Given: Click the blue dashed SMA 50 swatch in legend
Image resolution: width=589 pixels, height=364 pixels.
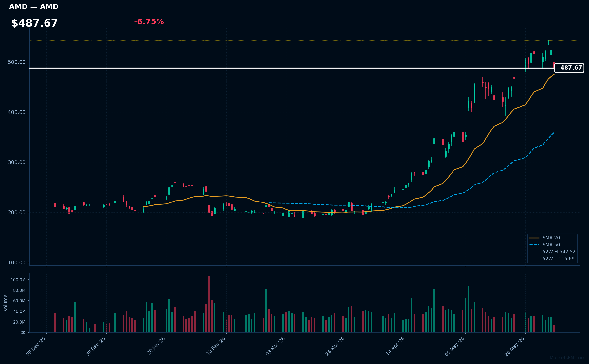Looking at the screenshot, I should [x=534, y=245].
